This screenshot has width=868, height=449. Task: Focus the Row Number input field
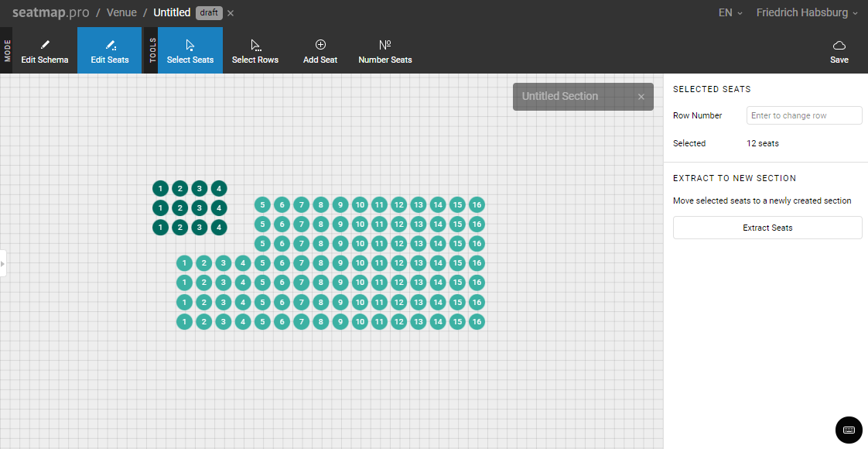click(804, 115)
